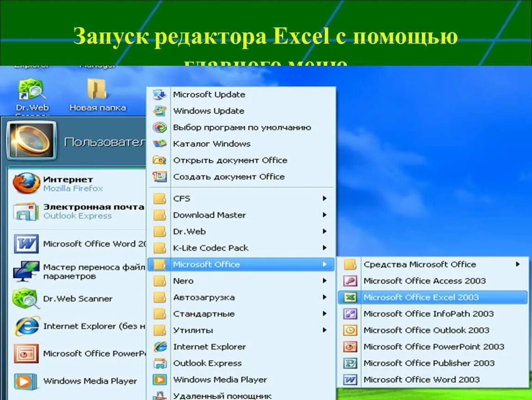
Task: Click the Windows Update icon
Action: click(160, 111)
